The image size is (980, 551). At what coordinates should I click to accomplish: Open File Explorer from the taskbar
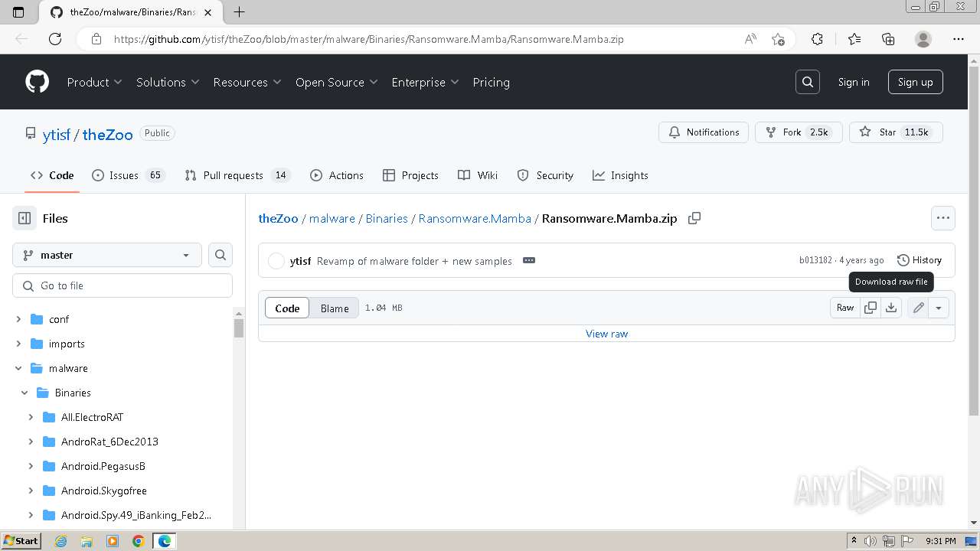pos(87,541)
